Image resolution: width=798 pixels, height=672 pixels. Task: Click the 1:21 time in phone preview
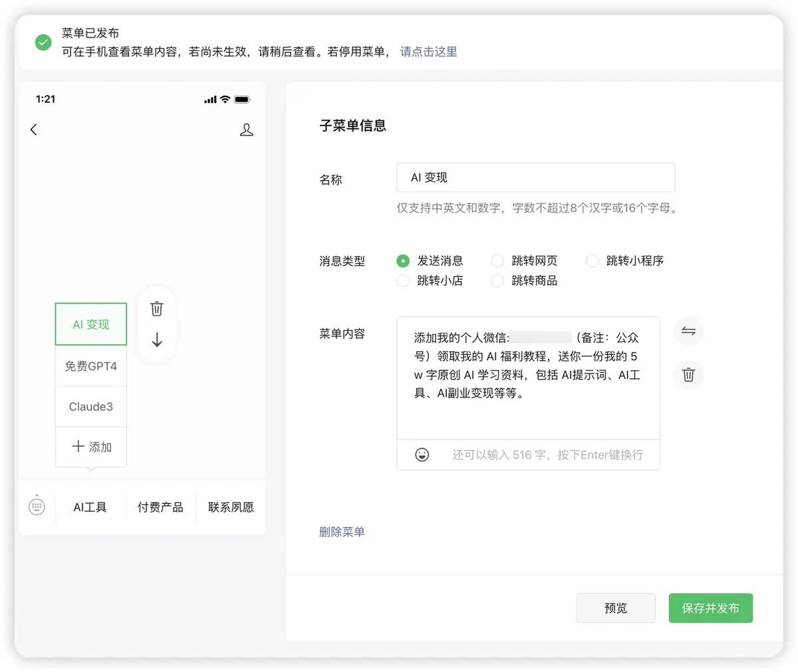coord(45,99)
